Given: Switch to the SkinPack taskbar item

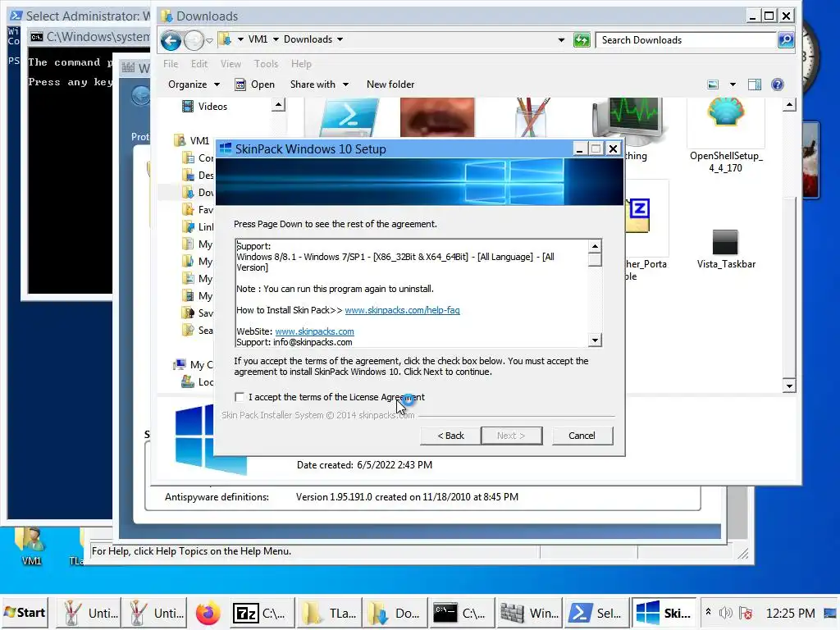Looking at the screenshot, I should pyautogui.click(x=664, y=614).
